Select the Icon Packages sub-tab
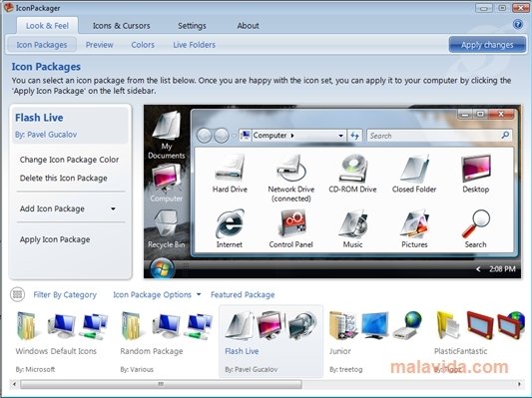The image size is (532, 398). [42, 45]
